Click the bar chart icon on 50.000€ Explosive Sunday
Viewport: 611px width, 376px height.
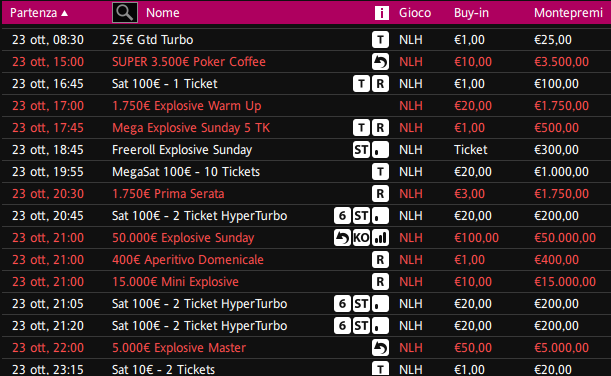pos(380,238)
